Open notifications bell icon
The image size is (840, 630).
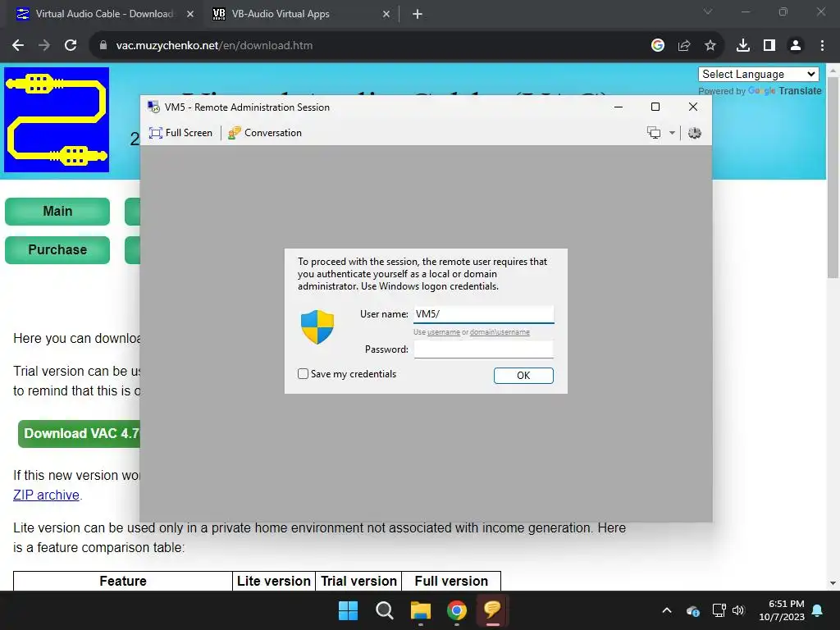pyautogui.click(x=818, y=610)
